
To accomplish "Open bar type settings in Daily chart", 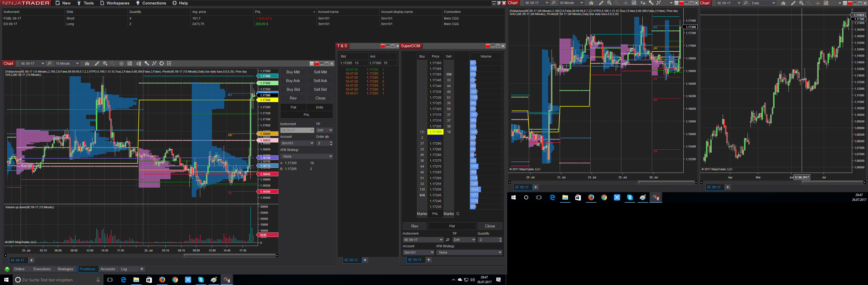I will click(x=783, y=3).
